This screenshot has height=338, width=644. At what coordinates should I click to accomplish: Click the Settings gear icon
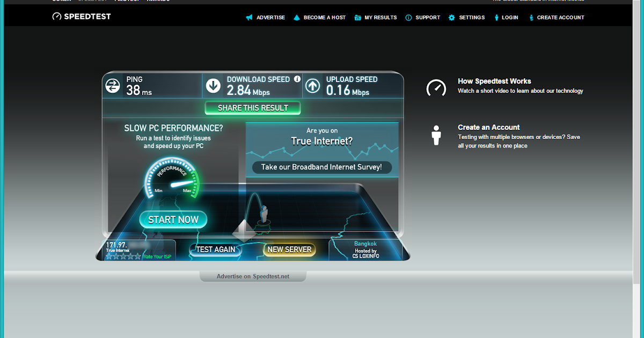[452, 18]
